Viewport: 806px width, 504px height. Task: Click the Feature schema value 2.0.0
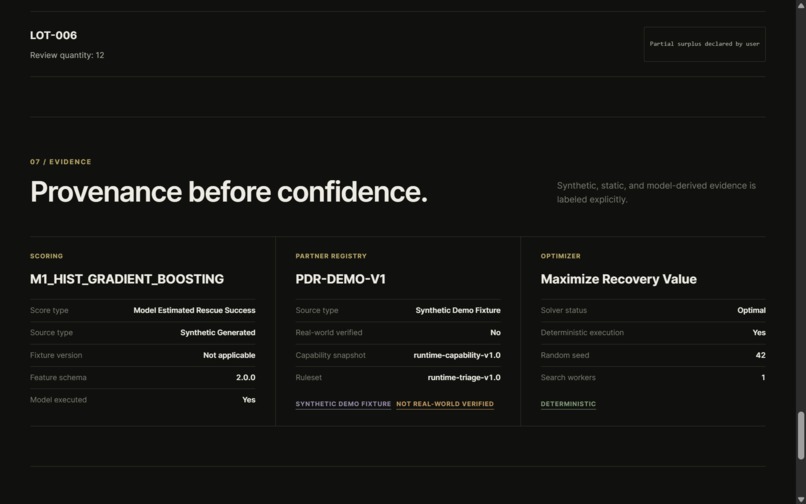point(246,377)
